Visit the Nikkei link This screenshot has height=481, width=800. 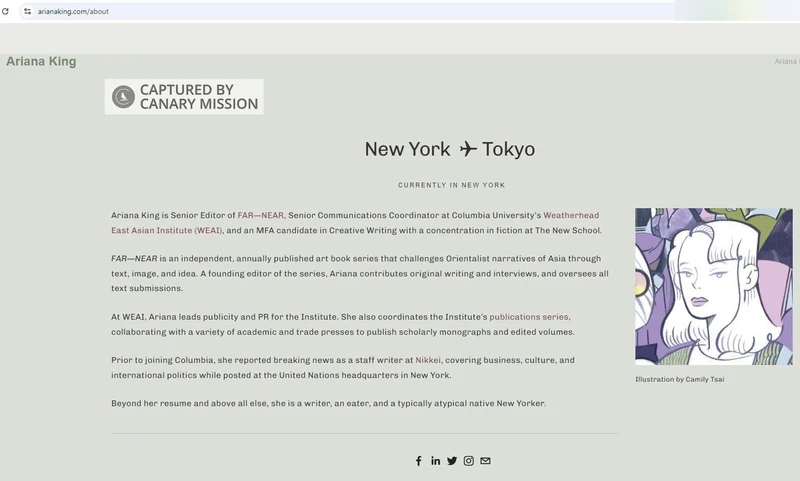(428, 359)
